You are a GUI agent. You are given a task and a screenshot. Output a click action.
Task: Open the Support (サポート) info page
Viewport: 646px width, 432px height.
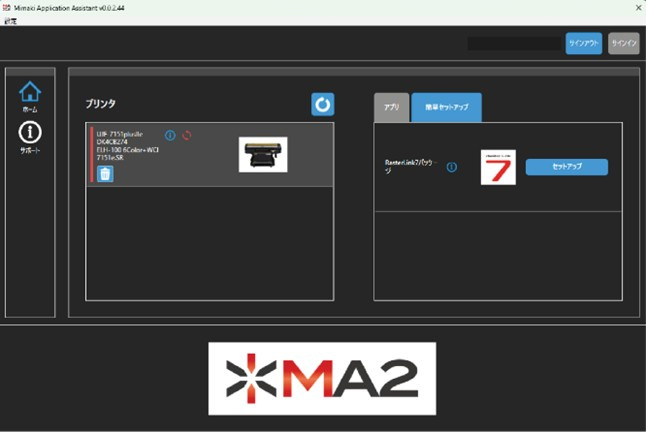coord(30,138)
